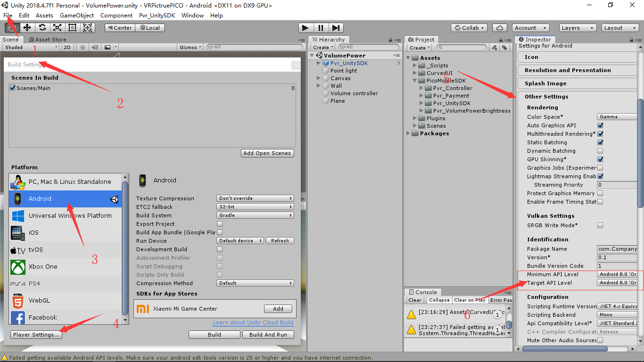The width and height of the screenshot is (644, 362).
Task: Enable Development Build
Action: [219, 249]
